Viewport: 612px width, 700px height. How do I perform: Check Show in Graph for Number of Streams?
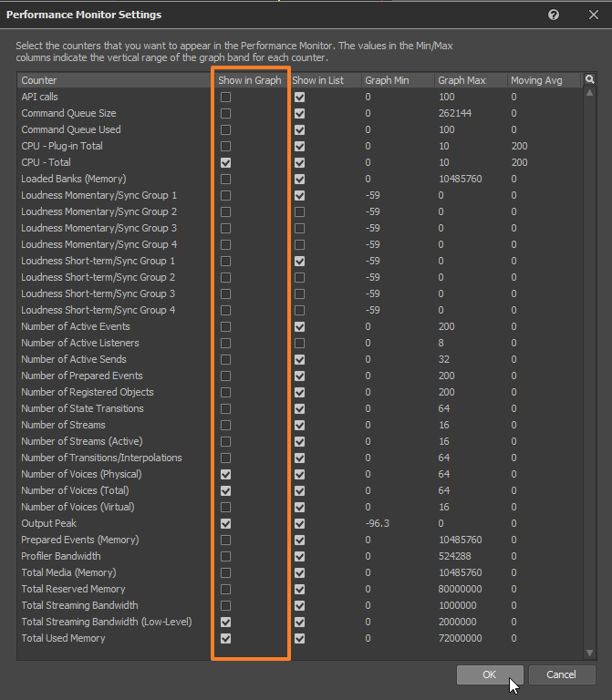tap(225, 425)
